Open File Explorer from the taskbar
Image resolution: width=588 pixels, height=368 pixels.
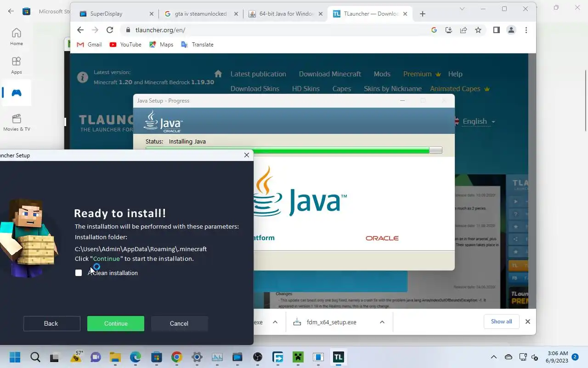tap(115, 357)
